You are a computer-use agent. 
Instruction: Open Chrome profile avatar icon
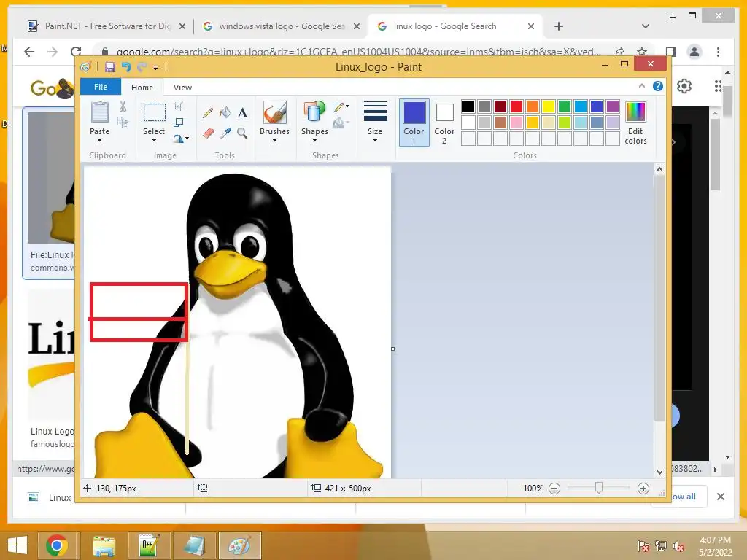coord(694,52)
